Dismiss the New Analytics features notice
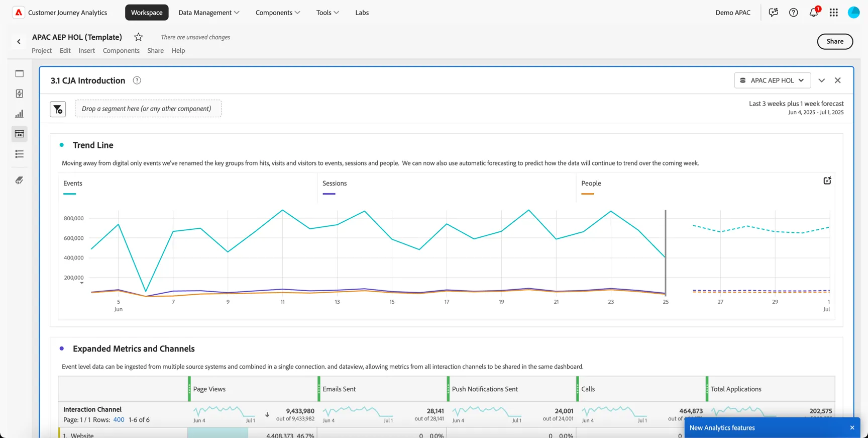 coord(852,428)
